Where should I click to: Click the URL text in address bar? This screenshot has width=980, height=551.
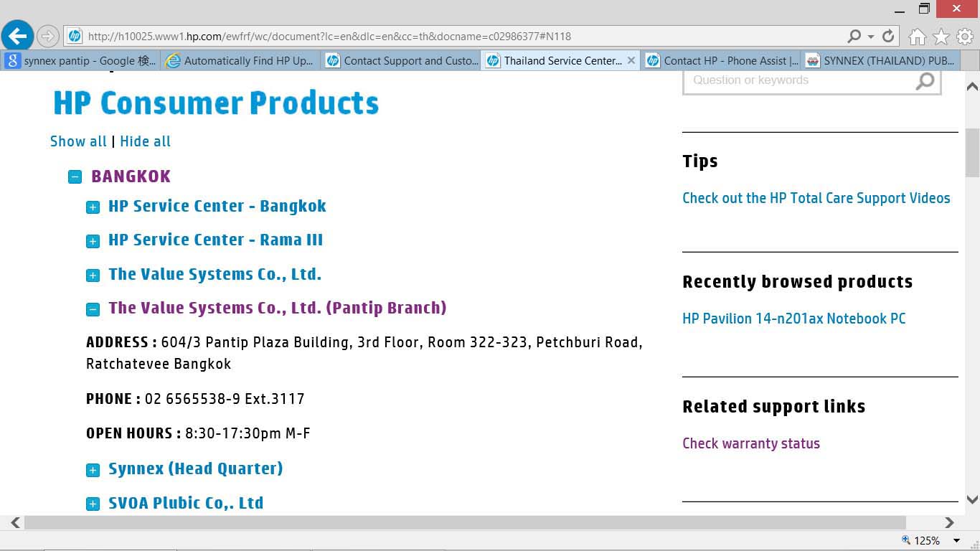pyautogui.click(x=329, y=36)
